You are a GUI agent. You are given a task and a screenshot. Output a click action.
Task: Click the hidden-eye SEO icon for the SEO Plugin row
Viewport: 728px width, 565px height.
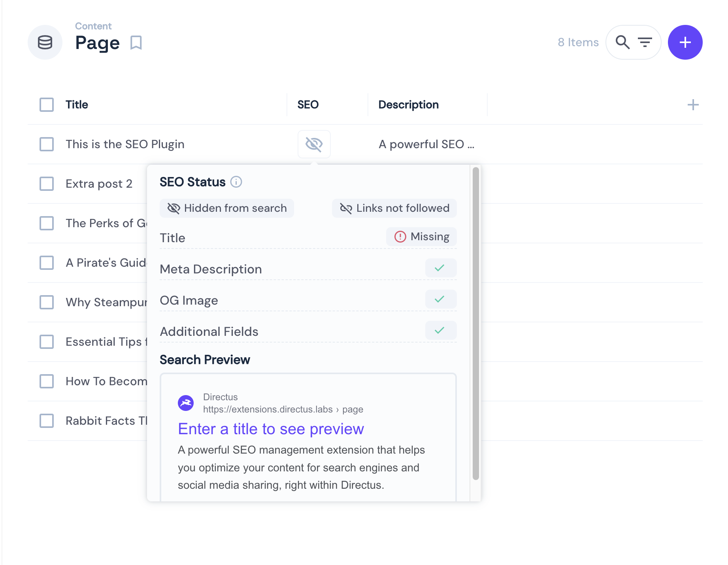pos(314,144)
